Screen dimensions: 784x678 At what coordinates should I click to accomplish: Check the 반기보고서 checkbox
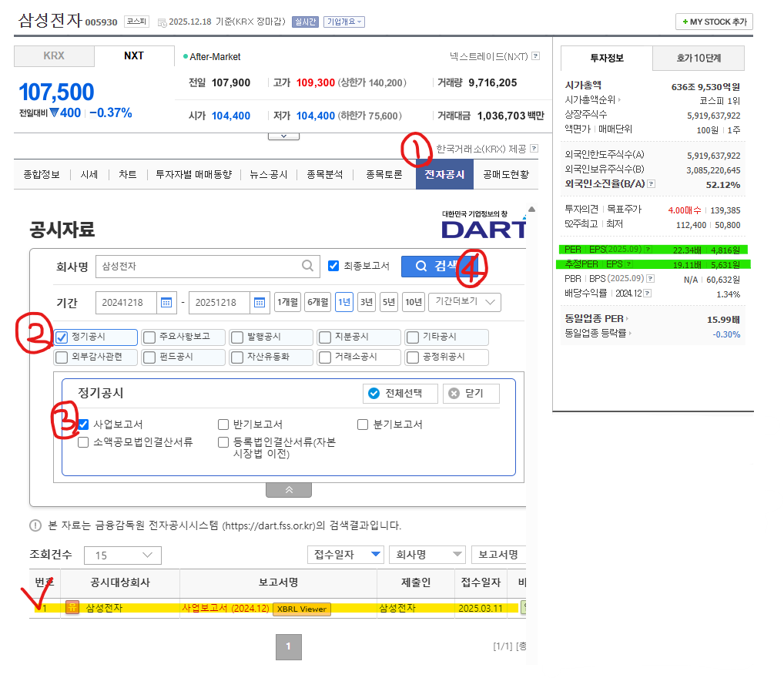pos(223,425)
